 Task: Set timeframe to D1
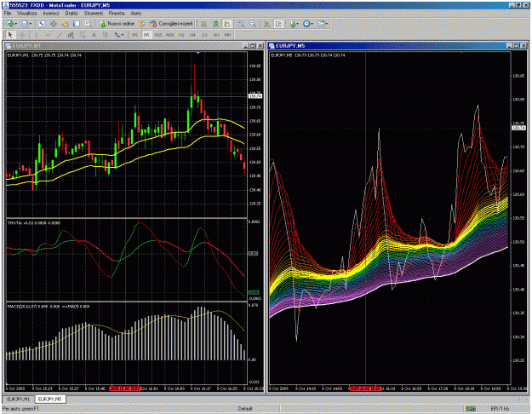click(204, 35)
